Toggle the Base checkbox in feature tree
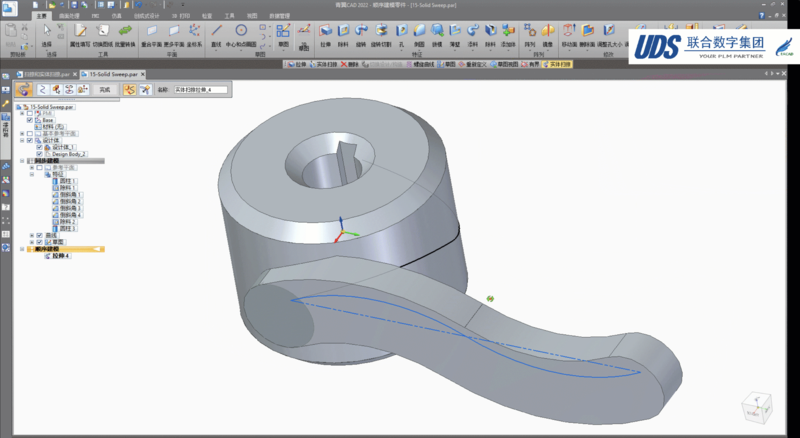800x438 pixels. click(x=31, y=120)
